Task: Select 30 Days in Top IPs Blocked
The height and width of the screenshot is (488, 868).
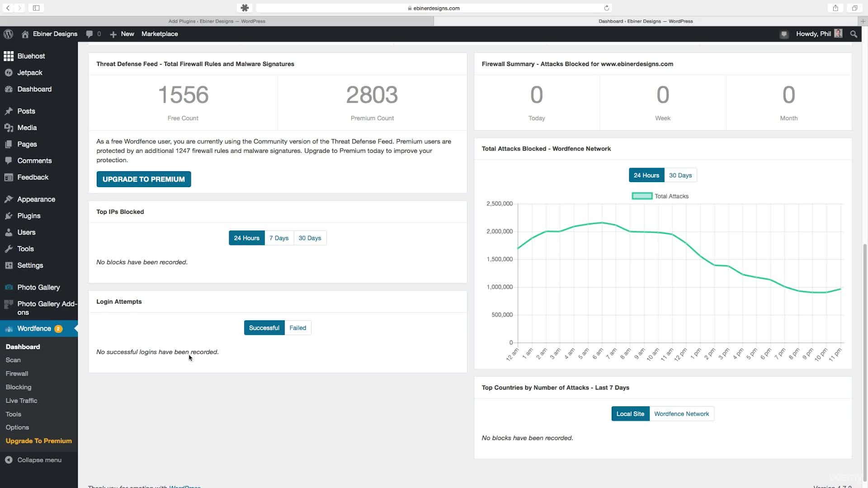Action: [310, 238]
